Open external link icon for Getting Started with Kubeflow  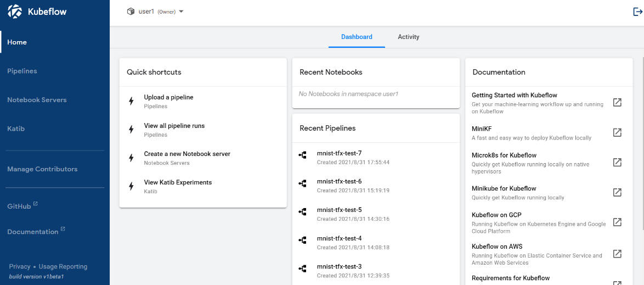click(x=617, y=102)
